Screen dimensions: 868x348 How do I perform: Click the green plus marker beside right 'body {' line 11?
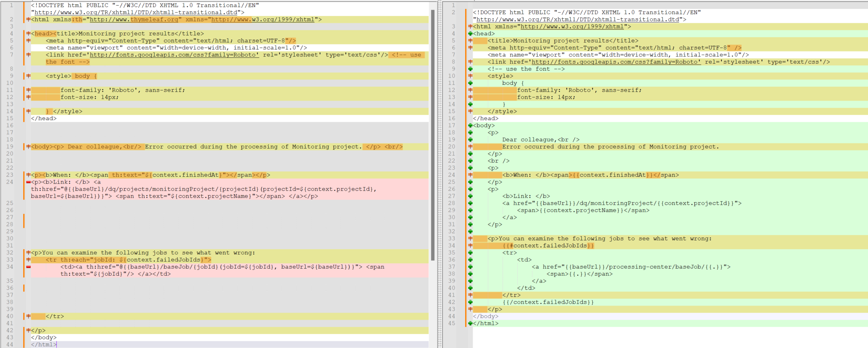(470, 83)
